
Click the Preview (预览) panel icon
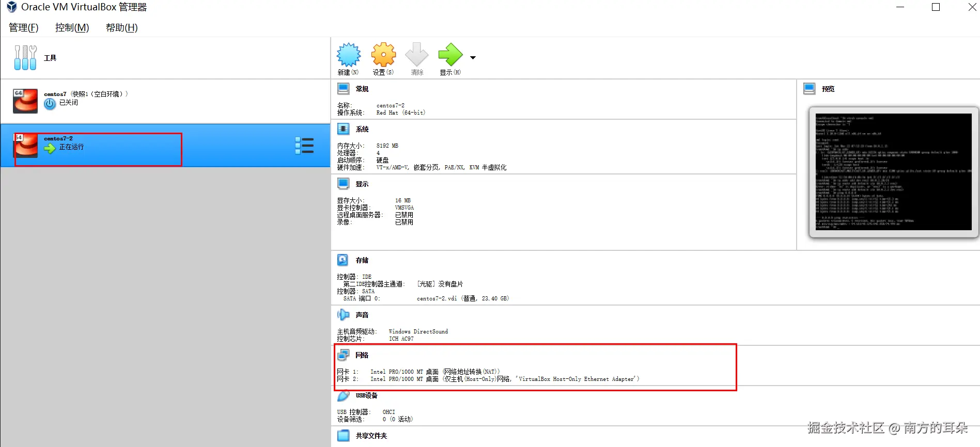[810, 89]
